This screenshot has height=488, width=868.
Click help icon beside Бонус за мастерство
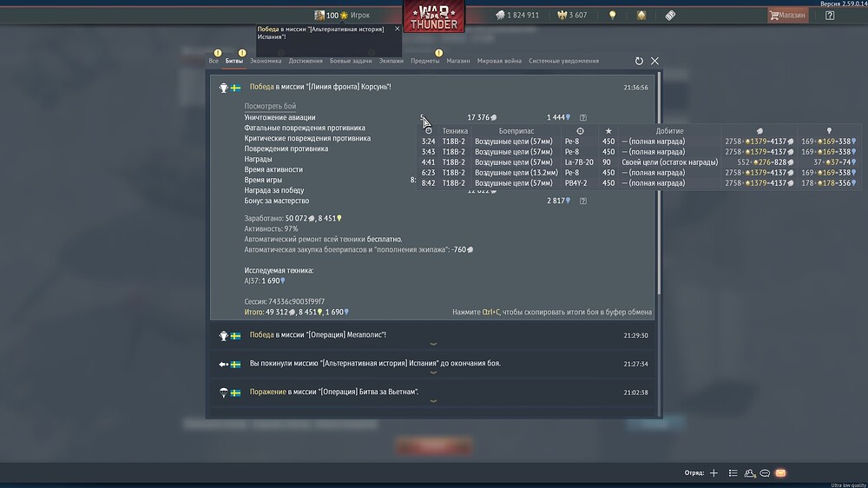(583, 201)
